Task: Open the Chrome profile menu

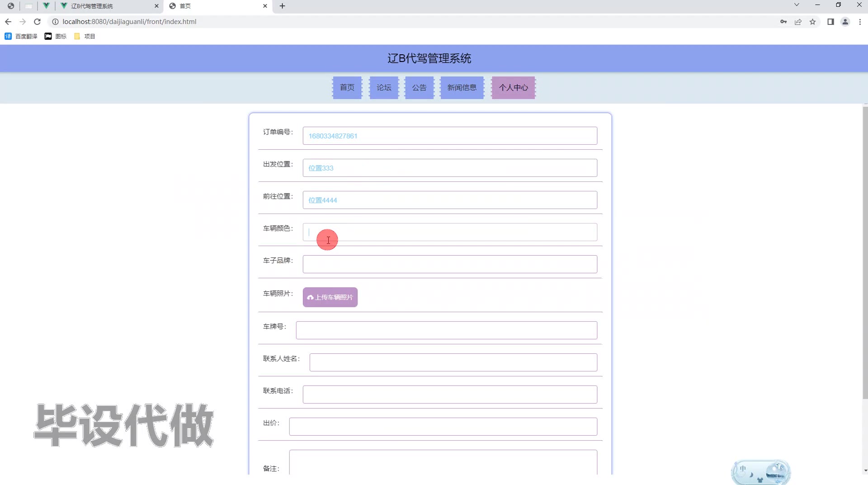Action: coord(845,22)
